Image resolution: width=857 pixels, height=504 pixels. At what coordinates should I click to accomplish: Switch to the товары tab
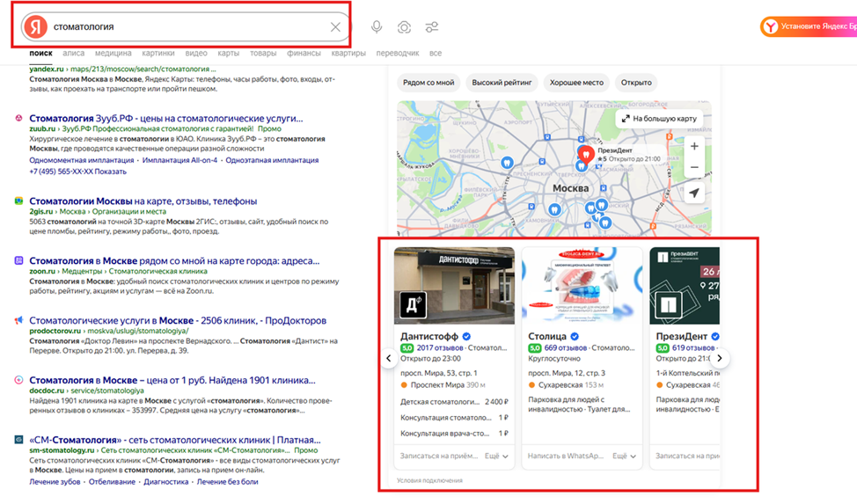263,53
